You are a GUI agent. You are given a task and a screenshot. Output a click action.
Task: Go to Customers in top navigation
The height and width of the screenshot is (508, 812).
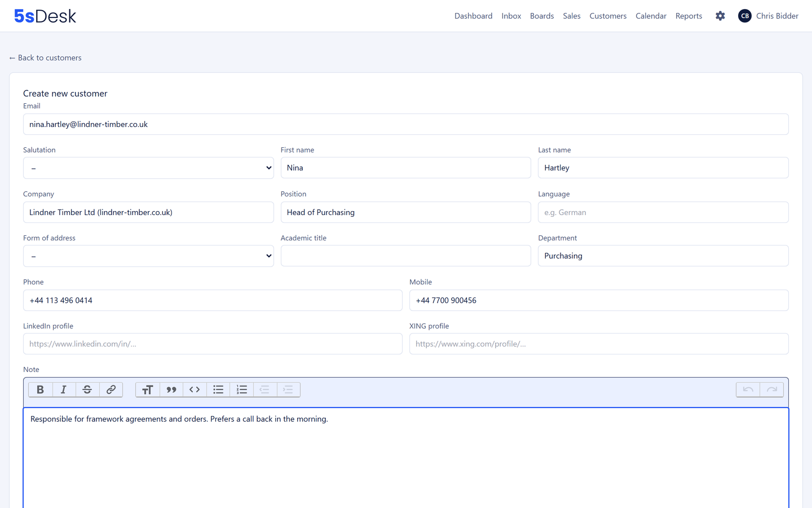point(608,16)
